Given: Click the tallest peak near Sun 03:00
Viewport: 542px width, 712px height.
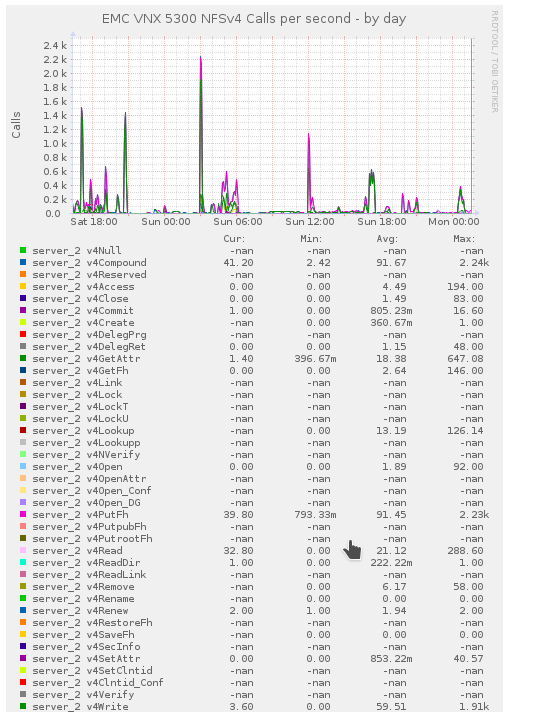Looking at the screenshot, I should point(201,57).
